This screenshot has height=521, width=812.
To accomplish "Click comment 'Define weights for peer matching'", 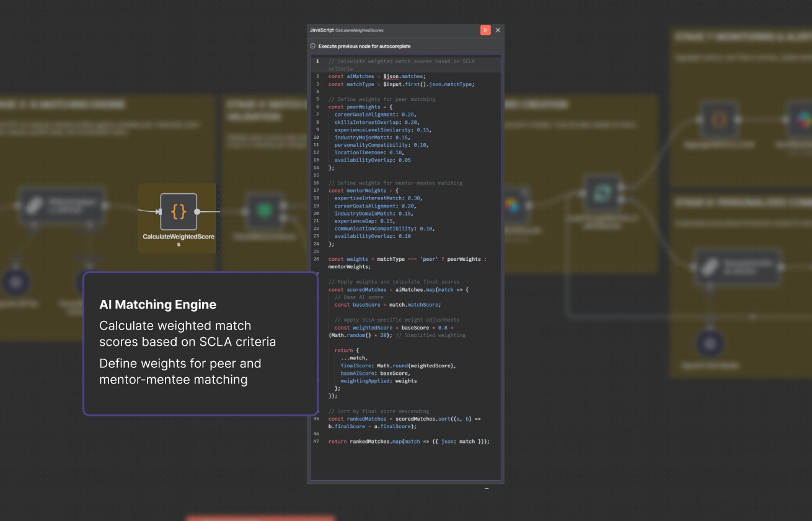I will [x=382, y=99].
